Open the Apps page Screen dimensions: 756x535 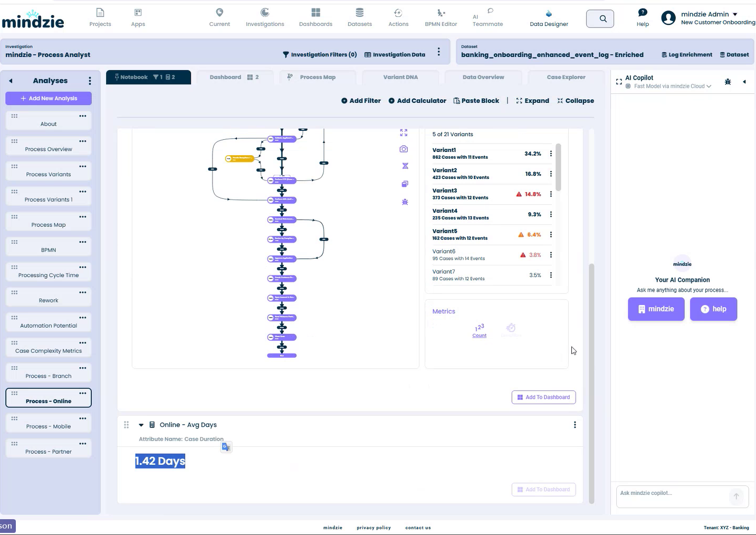(x=138, y=17)
